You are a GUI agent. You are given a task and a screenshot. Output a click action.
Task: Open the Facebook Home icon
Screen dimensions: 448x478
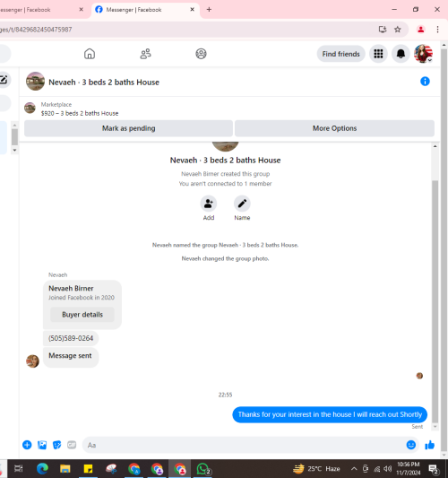(90, 54)
